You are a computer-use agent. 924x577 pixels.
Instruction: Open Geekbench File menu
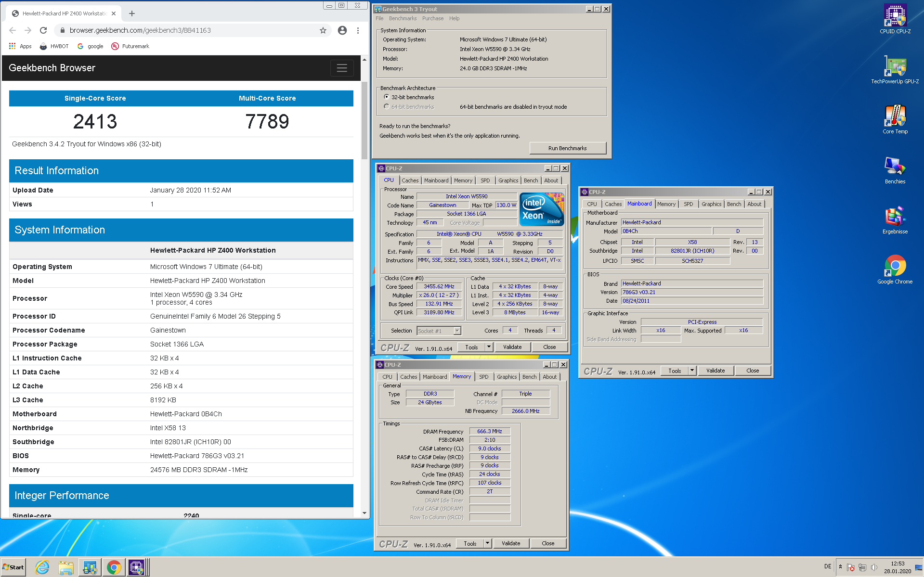(379, 18)
